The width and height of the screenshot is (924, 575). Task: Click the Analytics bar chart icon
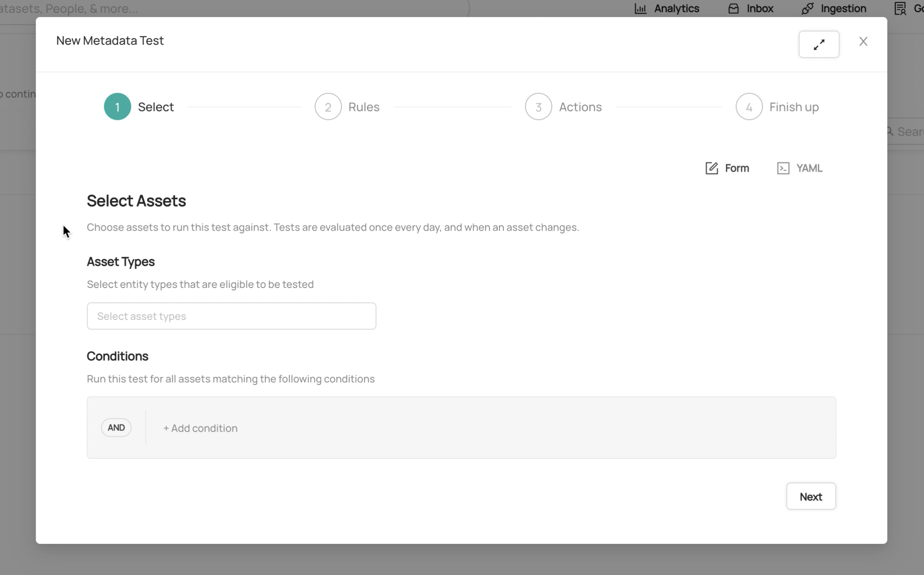click(x=640, y=9)
